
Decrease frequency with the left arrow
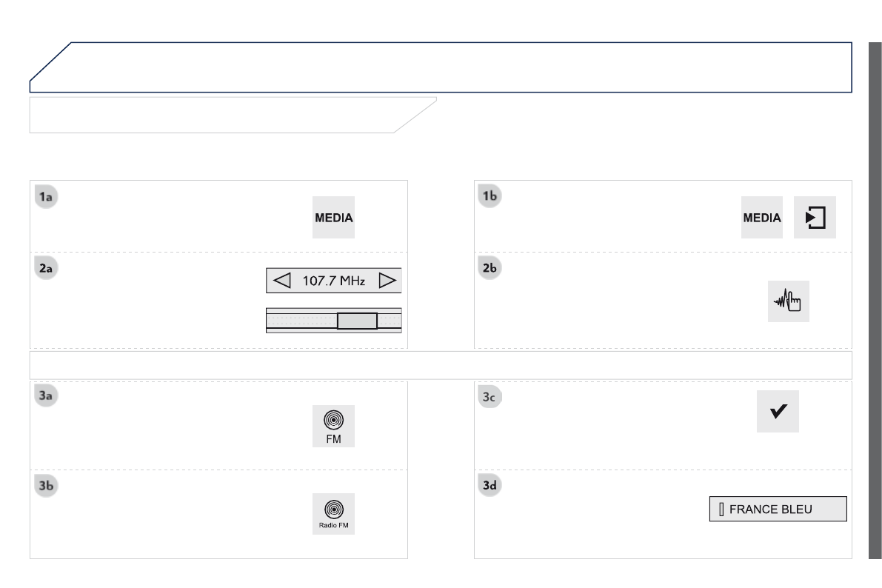point(281,281)
